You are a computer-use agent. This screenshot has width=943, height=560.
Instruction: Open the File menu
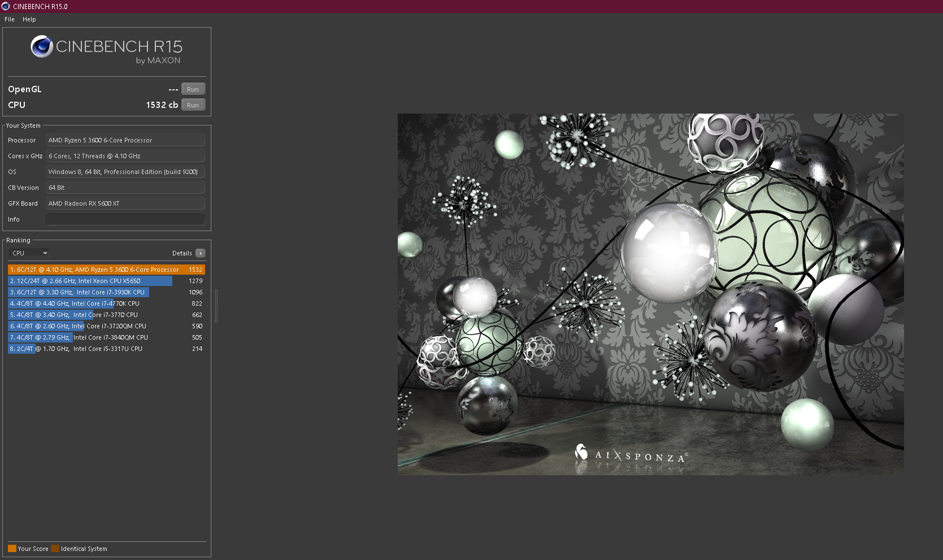coord(10,19)
